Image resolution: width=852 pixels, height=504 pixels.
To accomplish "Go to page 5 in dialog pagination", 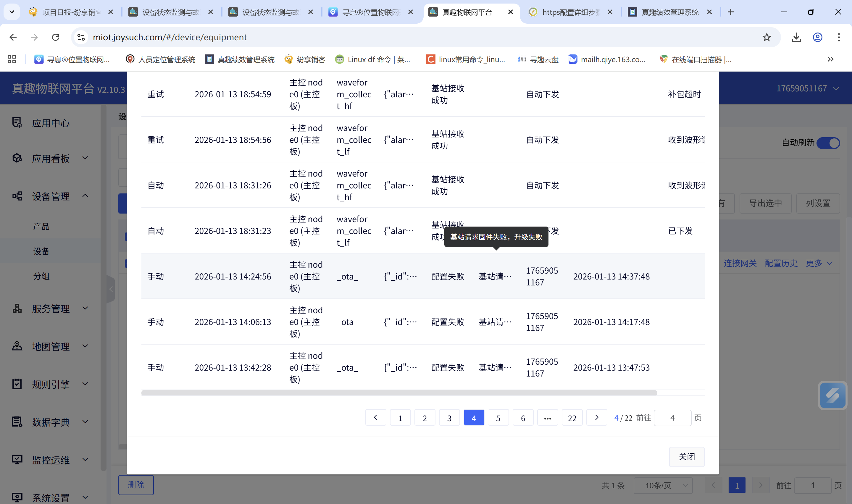I will 498,418.
